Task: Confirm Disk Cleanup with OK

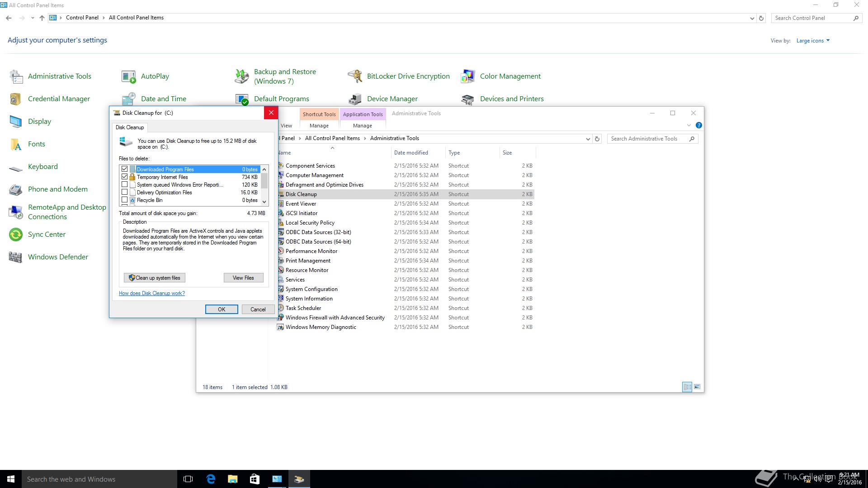Action: [x=222, y=310]
